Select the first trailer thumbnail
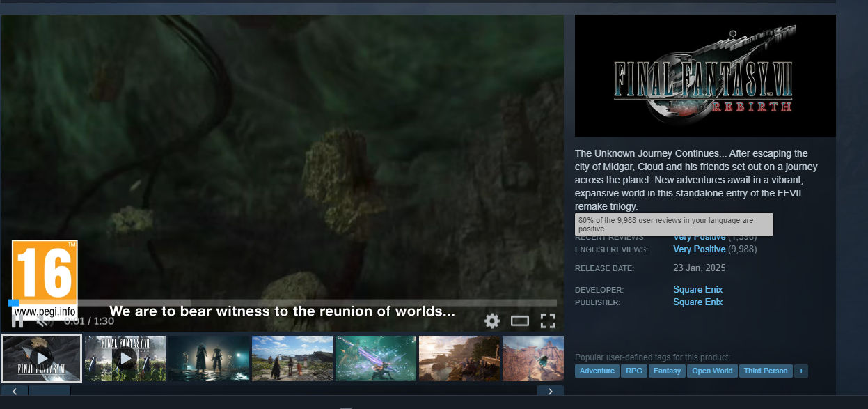This screenshot has height=409, width=868. [42, 359]
